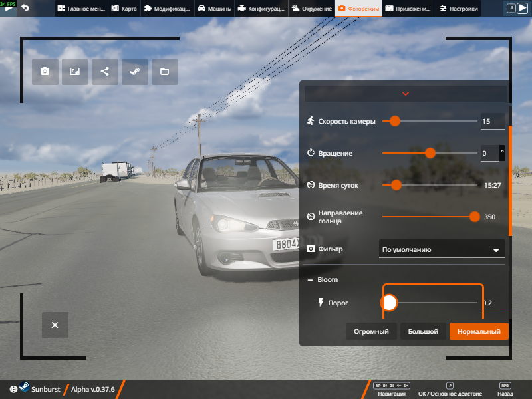Click the Время суток clock icon

point(311,185)
